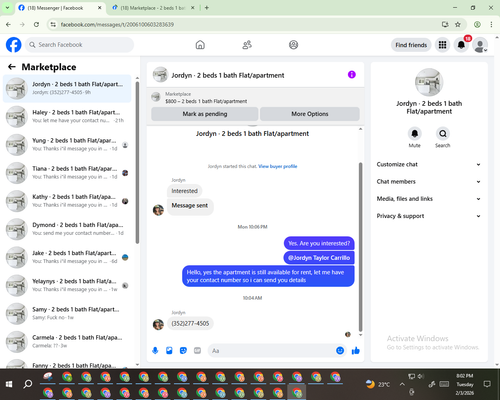Choose a sticker icon in composer
This screenshot has height=400, width=500.
tap(183, 351)
